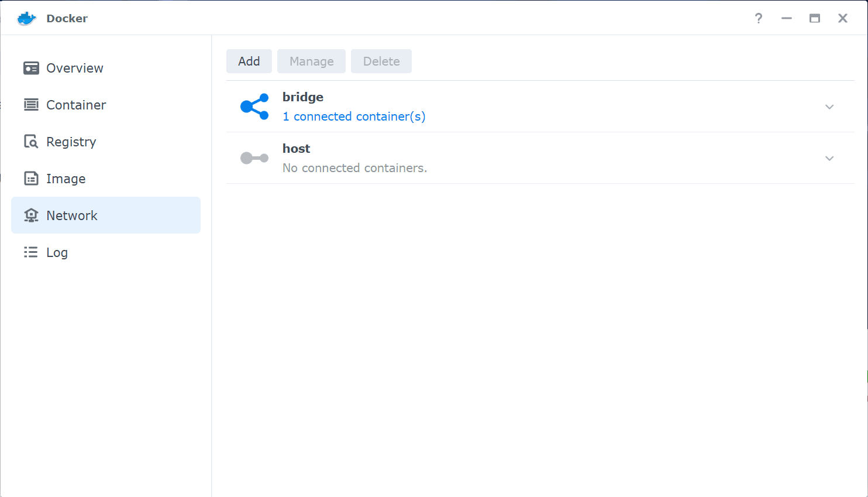Expand the bridge network details
The image size is (868, 497).
pyautogui.click(x=829, y=107)
